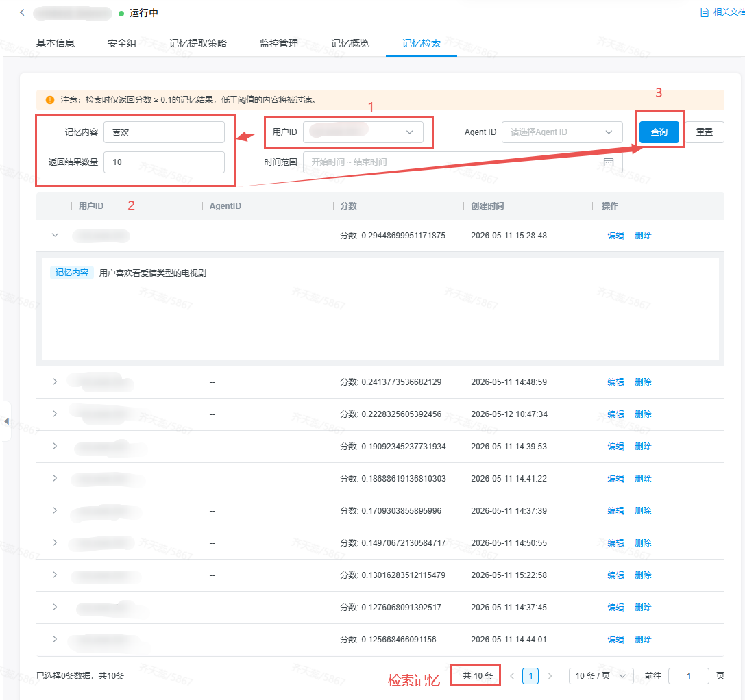Viewport: 745px width, 700px height.
Task: Open the 用户ID dropdown
Action: (363, 132)
